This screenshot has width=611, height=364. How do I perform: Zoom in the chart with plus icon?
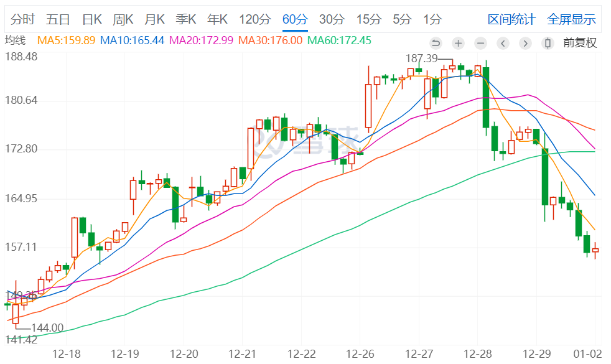coord(458,44)
